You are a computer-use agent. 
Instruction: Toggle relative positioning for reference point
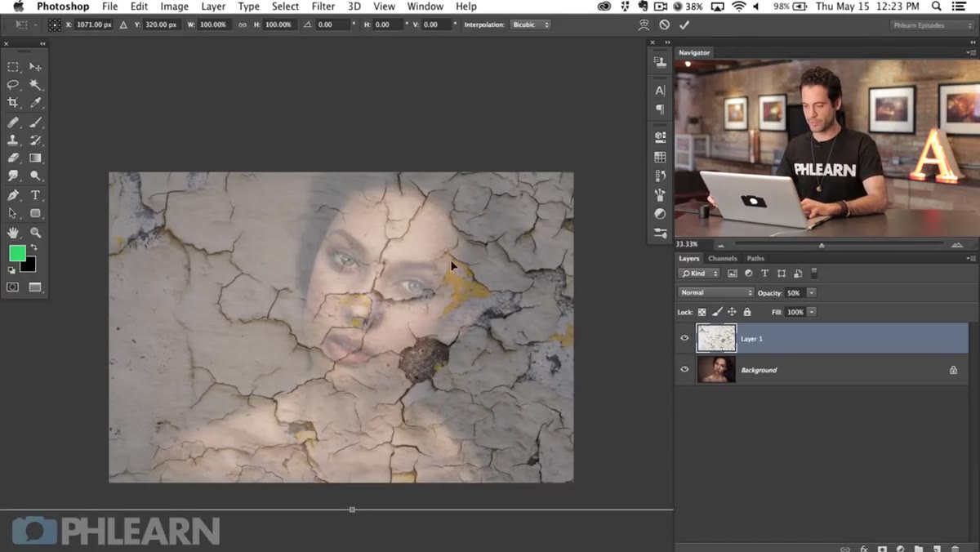(x=124, y=25)
